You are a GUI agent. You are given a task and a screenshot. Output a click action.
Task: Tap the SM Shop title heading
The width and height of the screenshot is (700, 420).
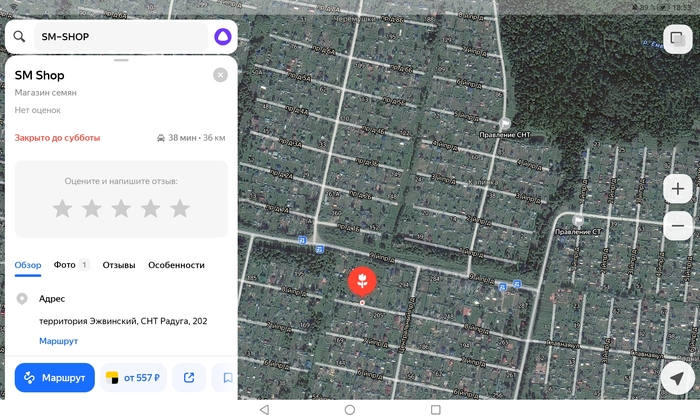[x=39, y=75]
